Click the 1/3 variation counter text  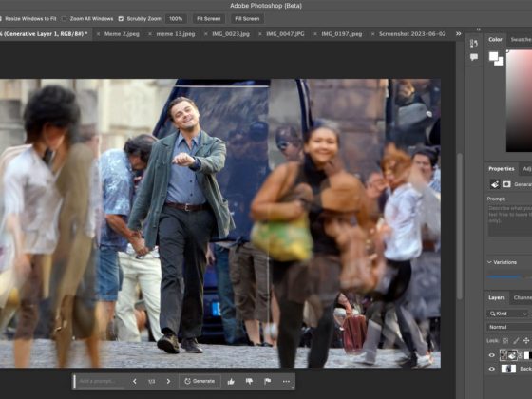point(152,381)
